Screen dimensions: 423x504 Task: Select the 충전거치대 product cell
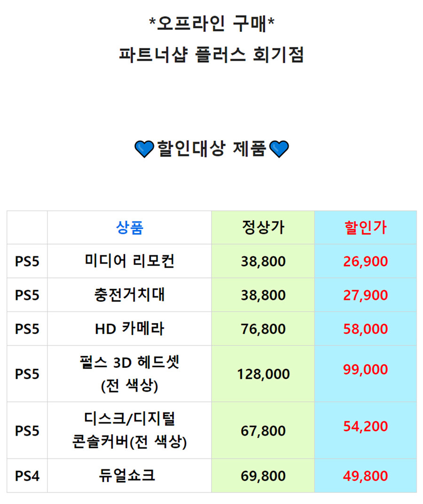(129, 295)
